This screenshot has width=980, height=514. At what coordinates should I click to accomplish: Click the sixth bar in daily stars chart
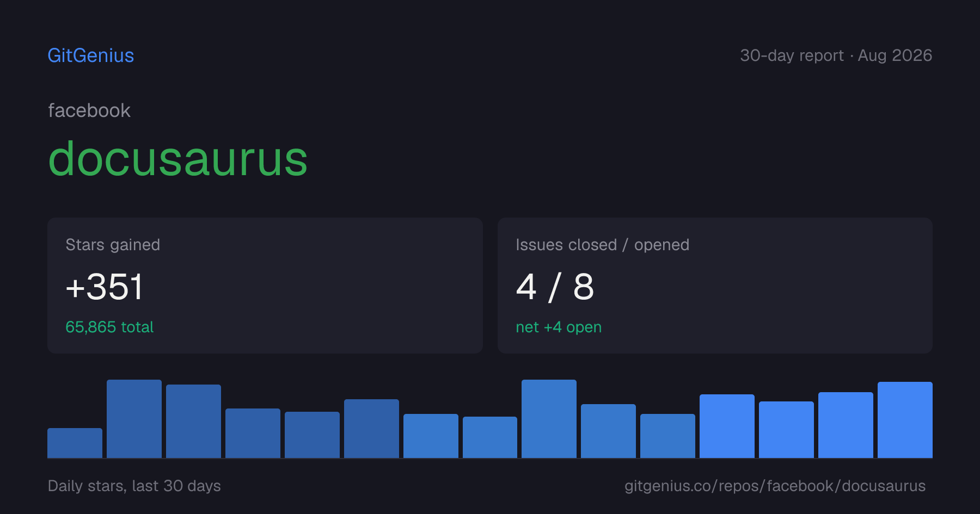coord(371,429)
